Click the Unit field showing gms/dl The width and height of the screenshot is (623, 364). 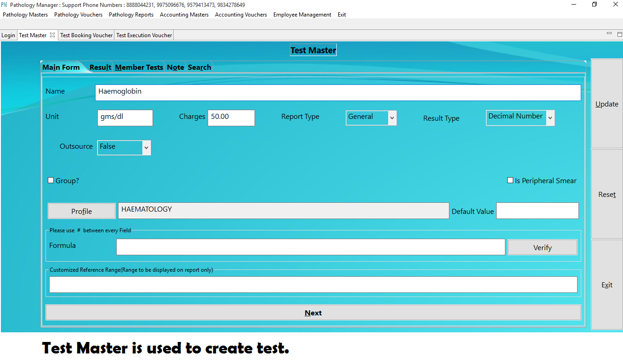point(125,118)
